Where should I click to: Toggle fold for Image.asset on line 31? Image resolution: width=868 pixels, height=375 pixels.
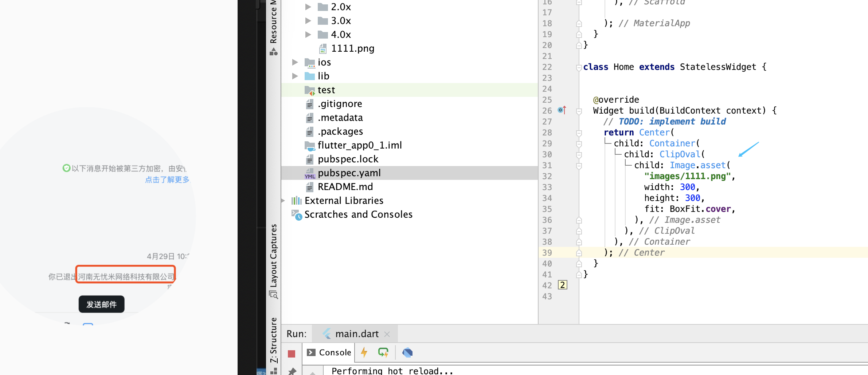pyautogui.click(x=579, y=166)
